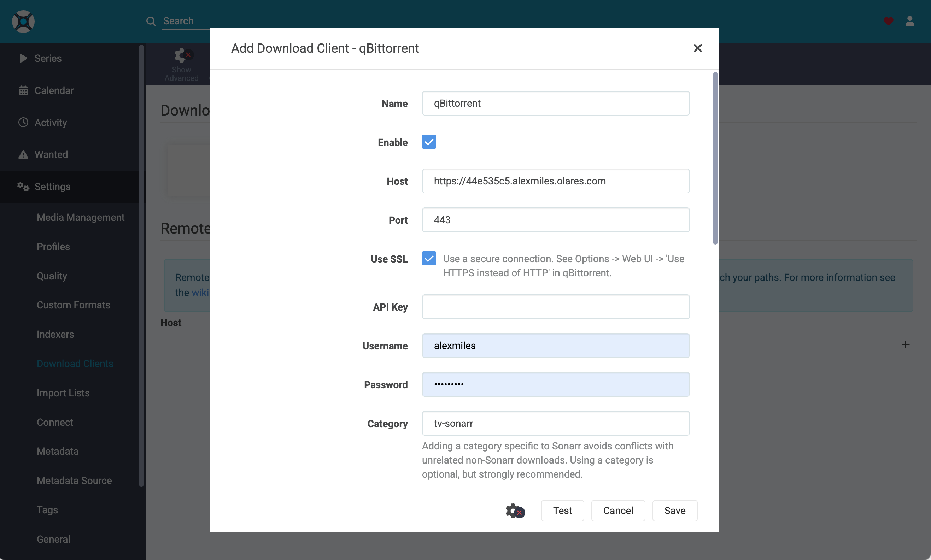
Task: Click the Name input field
Action: 556,104
